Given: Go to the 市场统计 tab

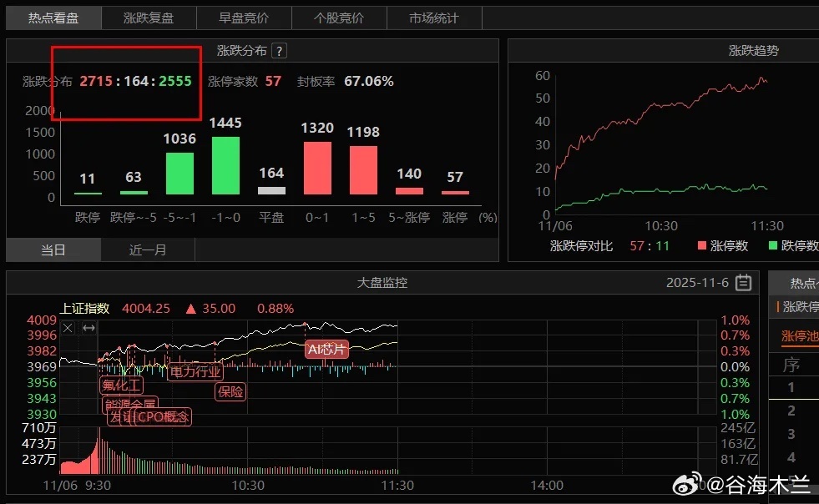Looking at the screenshot, I should [x=433, y=18].
